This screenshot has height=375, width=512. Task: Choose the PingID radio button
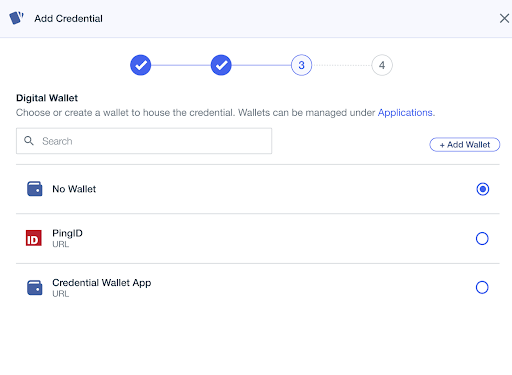click(482, 238)
